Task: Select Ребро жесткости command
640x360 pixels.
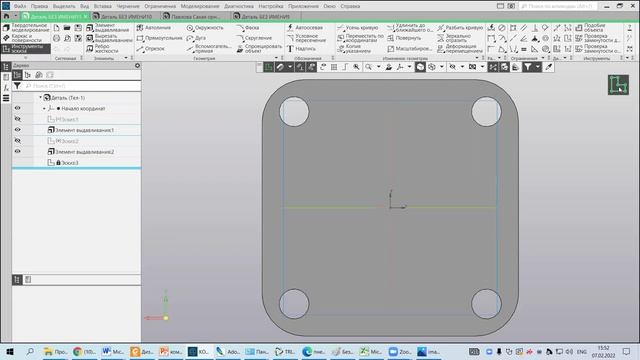Action: [102, 49]
